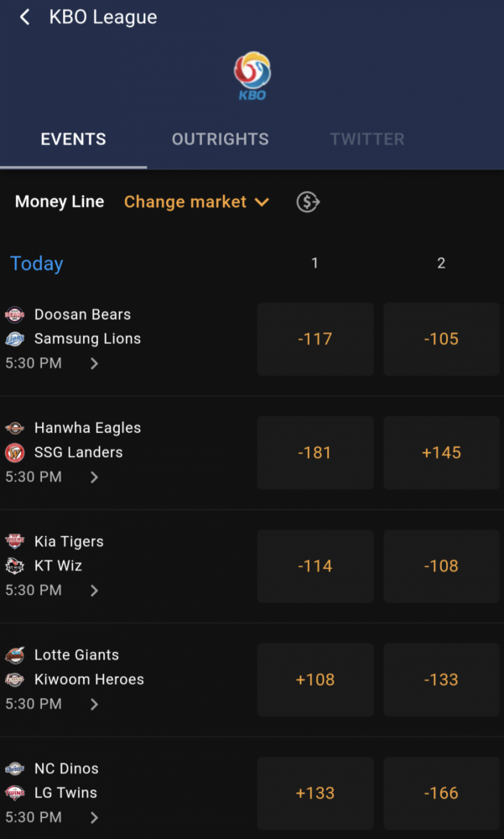Select Kiwoom Heroes -133 odds

[441, 680]
